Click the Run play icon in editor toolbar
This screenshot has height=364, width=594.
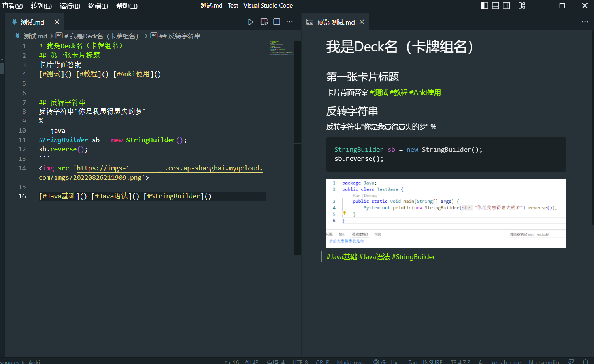click(x=251, y=22)
